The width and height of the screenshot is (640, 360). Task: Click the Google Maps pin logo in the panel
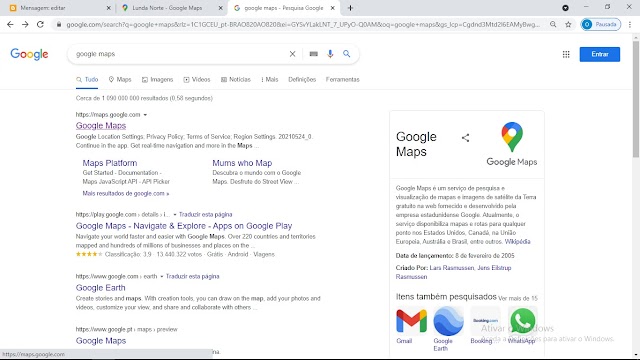click(512, 137)
